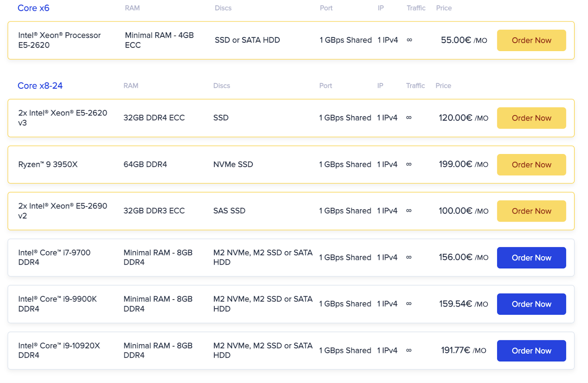Click the 32GB DDR3 ECC RAM text

point(154,211)
